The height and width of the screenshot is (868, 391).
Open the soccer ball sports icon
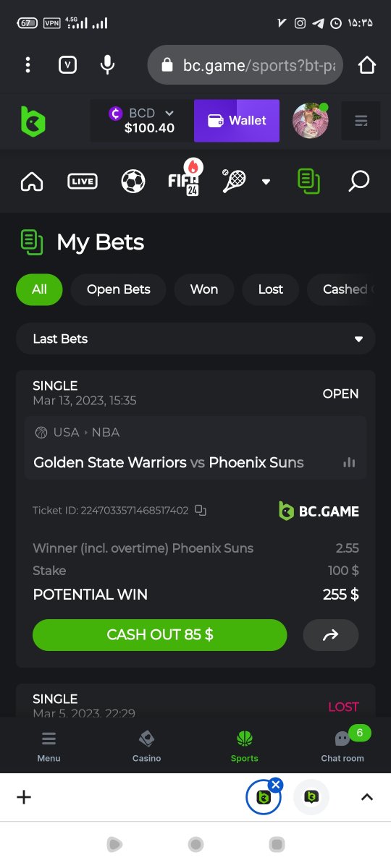133,181
